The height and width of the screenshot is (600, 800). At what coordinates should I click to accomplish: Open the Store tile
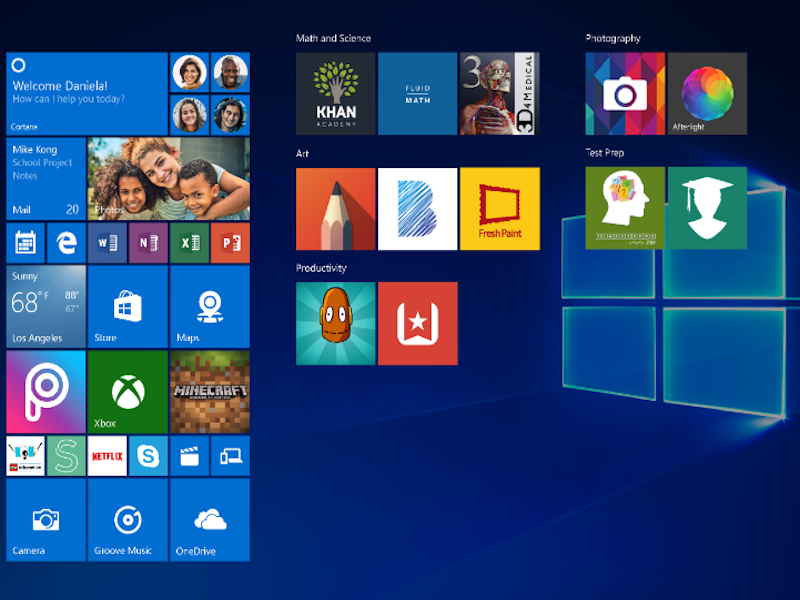coord(128,307)
